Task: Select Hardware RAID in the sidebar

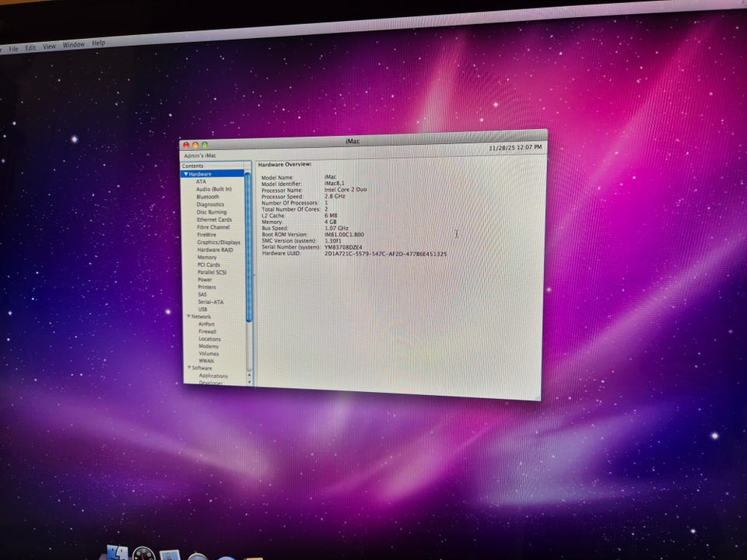Action: 215,250
